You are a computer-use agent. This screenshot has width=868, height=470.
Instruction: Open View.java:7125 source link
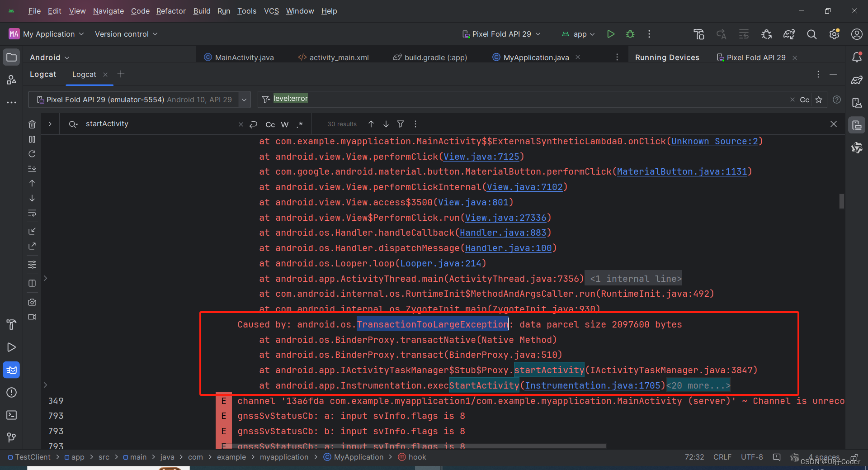click(481, 157)
